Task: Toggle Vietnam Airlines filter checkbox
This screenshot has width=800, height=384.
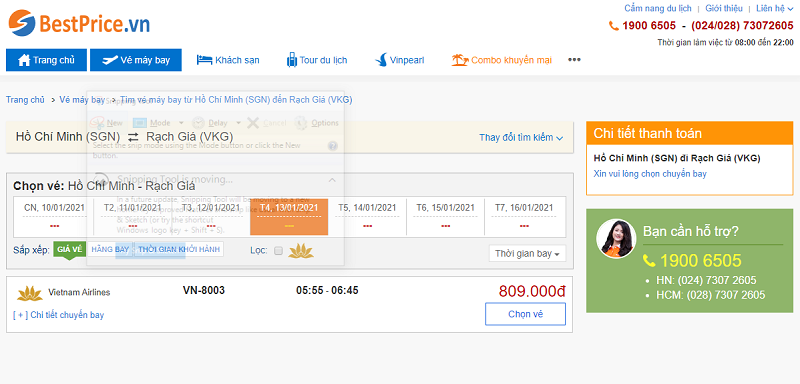Action: point(279,250)
